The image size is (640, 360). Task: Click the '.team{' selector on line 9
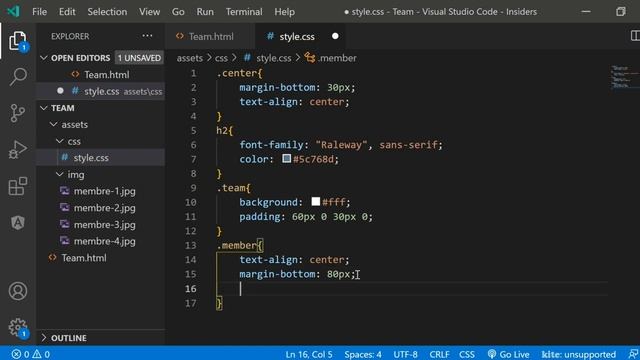[x=233, y=188]
